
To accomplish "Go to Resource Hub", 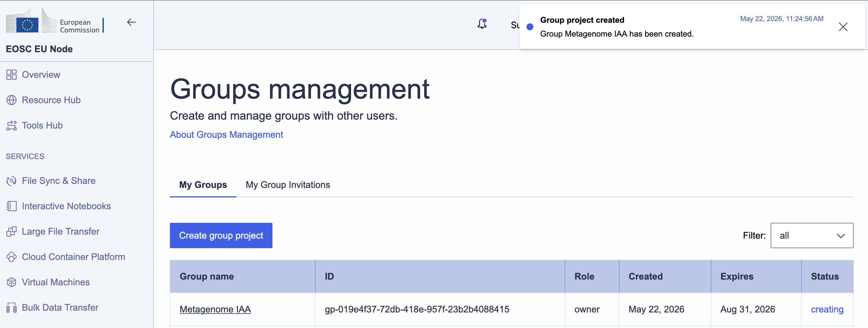I will point(51,100).
